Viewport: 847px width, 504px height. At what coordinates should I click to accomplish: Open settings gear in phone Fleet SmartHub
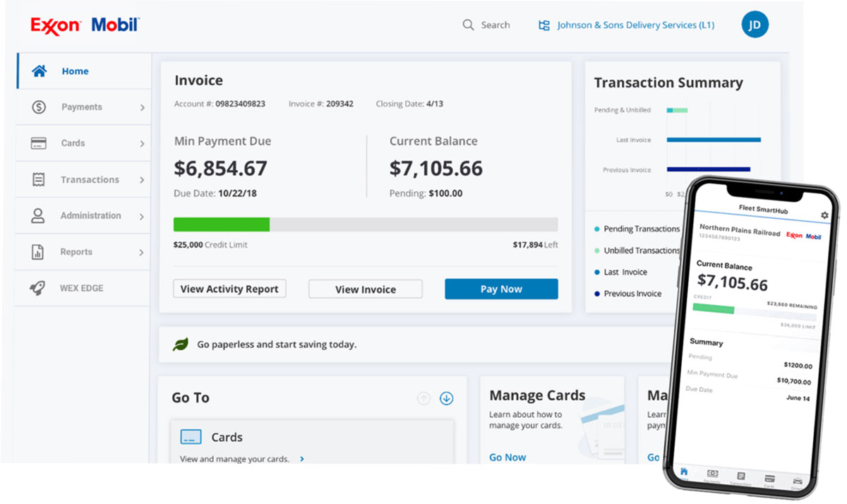pyautogui.click(x=824, y=215)
